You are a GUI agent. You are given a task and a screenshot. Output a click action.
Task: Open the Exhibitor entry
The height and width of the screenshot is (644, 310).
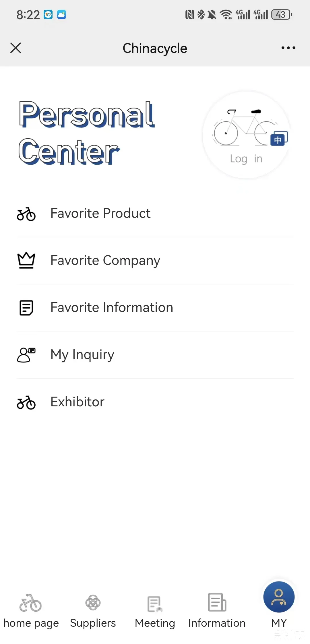tap(77, 402)
